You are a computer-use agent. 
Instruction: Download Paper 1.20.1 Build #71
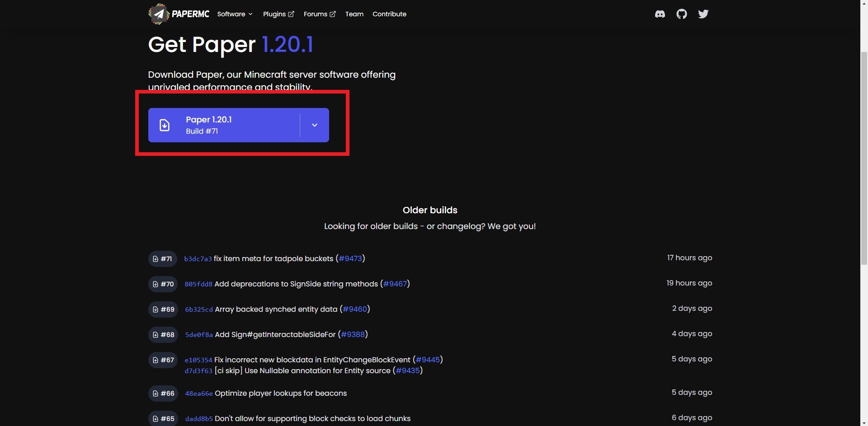click(224, 125)
